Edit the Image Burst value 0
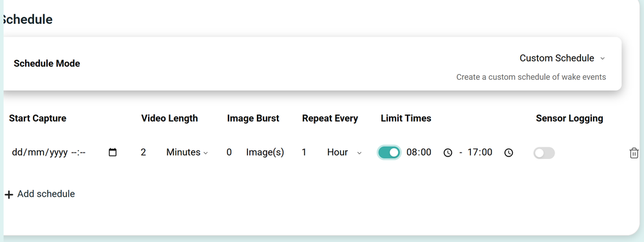Screen dimensions: 644x242 pos(229,152)
